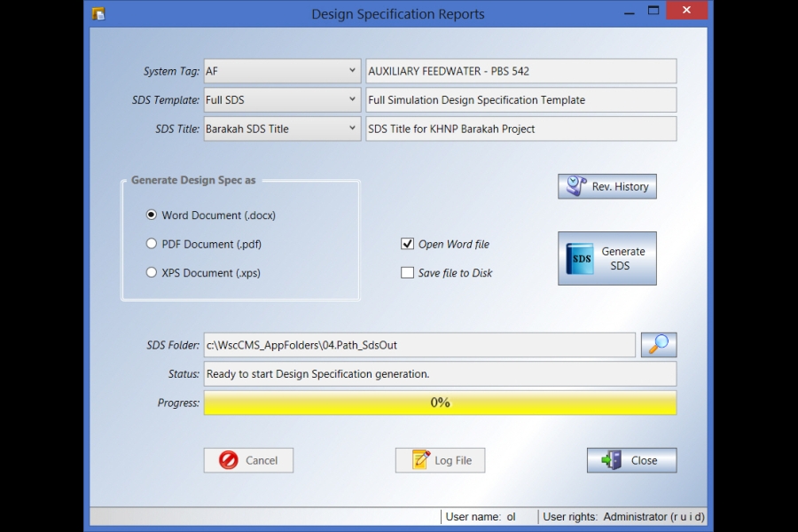The height and width of the screenshot is (532, 798).
Task: Open the Log File
Action: click(440, 460)
